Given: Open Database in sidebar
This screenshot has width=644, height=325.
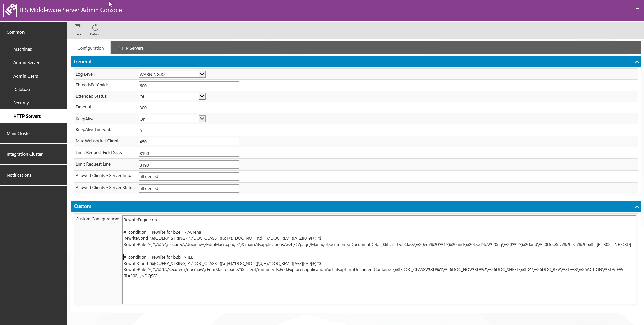Looking at the screenshot, I should coord(34,89).
